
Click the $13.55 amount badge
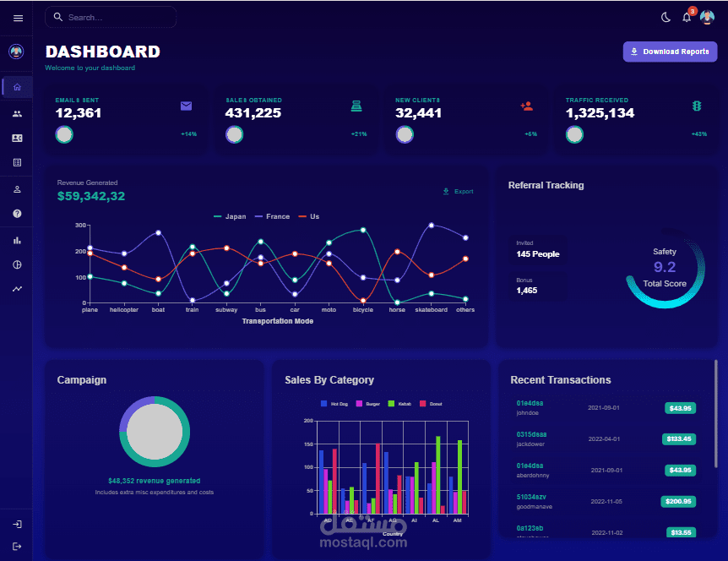[x=681, y=532]
